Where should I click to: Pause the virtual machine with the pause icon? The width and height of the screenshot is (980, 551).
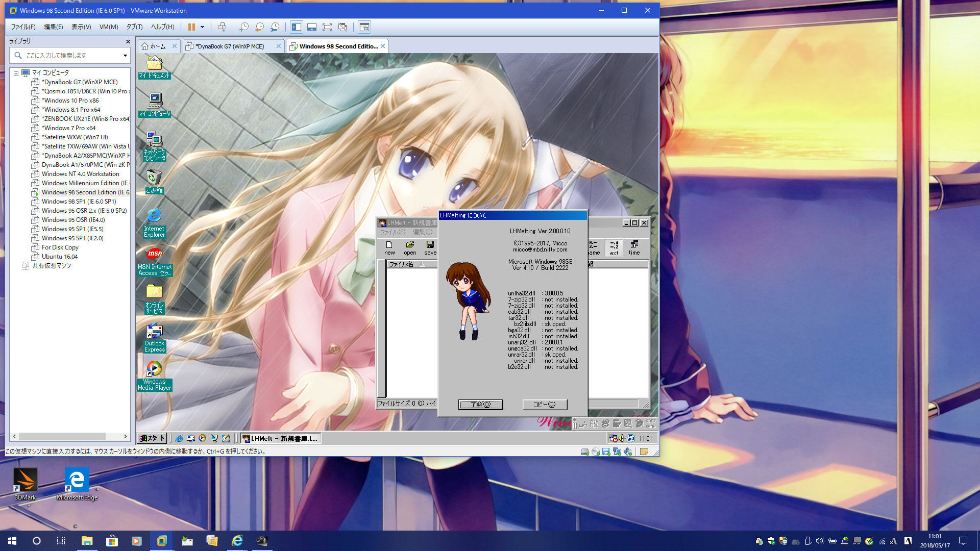[x=191, y=27]
